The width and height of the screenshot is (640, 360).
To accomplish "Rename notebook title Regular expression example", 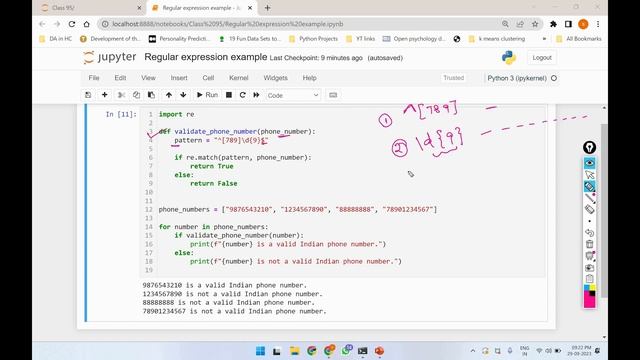I will (206, 57).
